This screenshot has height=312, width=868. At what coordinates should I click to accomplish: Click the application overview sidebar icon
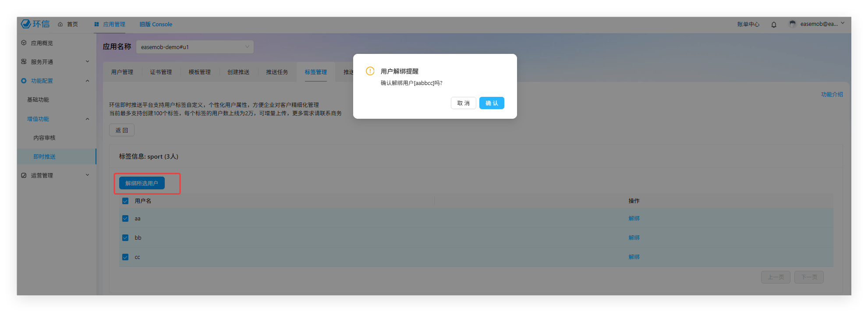tap(24, 43)
